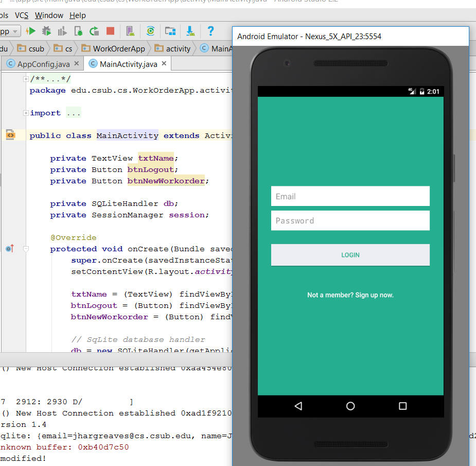The image size is (476, 466).
Task: Open Recents with the emulator square button
Action: 402,406
